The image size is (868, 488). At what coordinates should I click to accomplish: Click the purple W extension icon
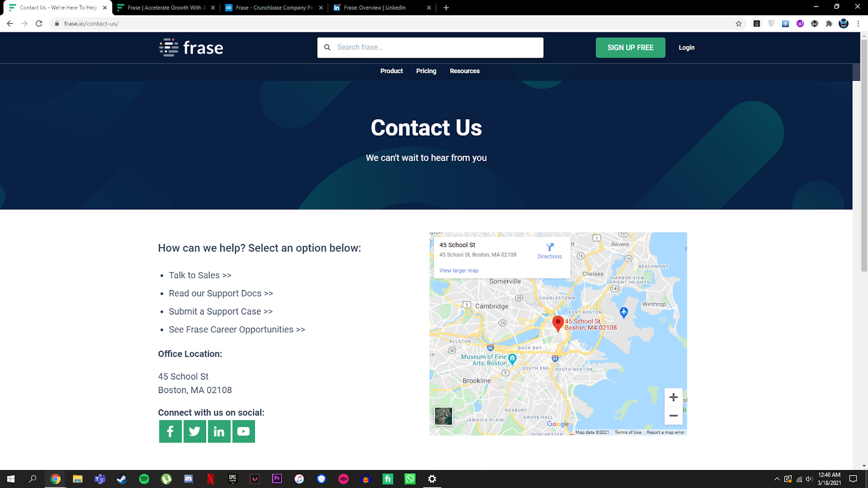click(800, 23)
